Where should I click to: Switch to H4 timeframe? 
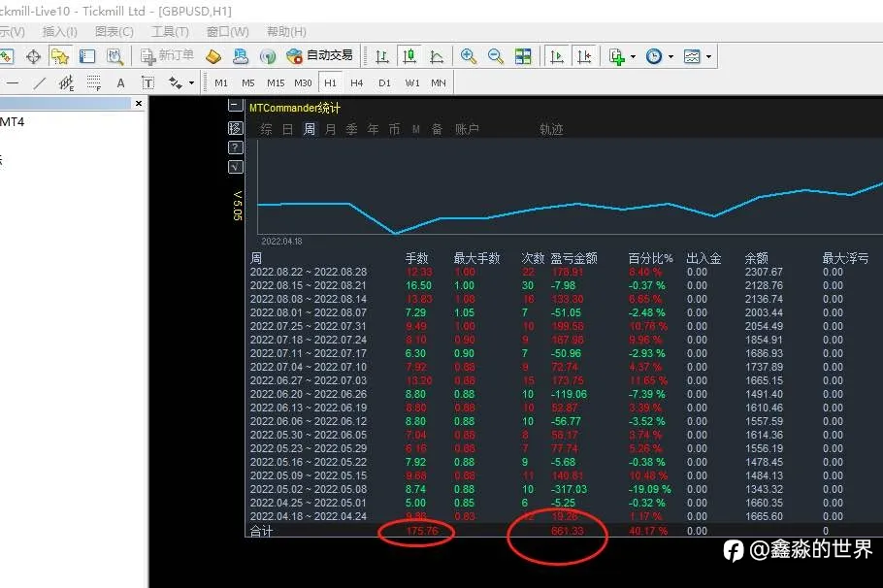point(356,83)
